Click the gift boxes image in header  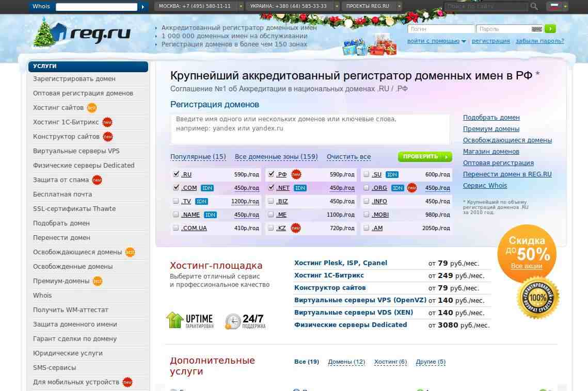[x=370, y=45]
